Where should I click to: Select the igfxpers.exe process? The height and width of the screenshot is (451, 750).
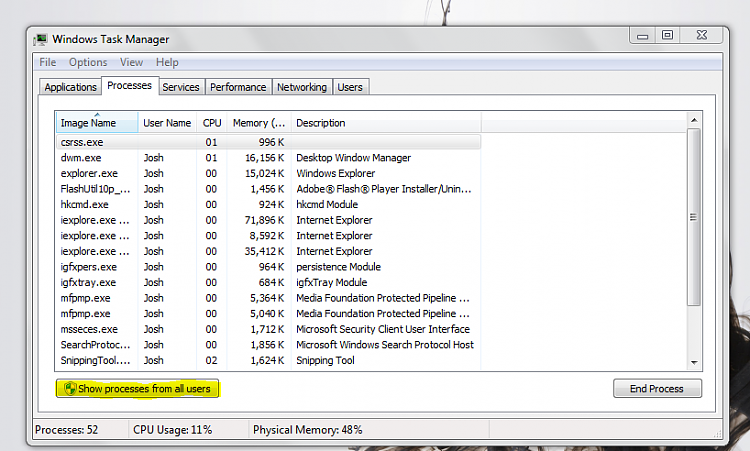tap(268, 267)
